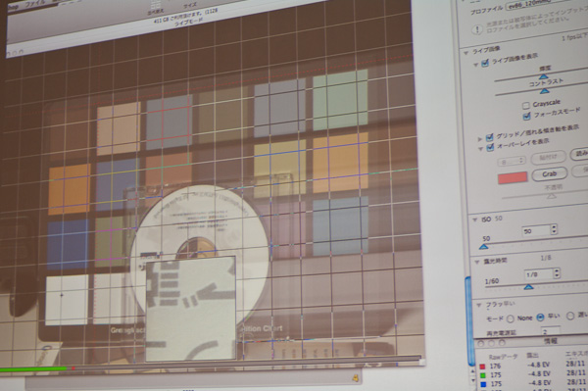
Task: Click the exclamation warning icon near profile
Action: pos(477,29)
